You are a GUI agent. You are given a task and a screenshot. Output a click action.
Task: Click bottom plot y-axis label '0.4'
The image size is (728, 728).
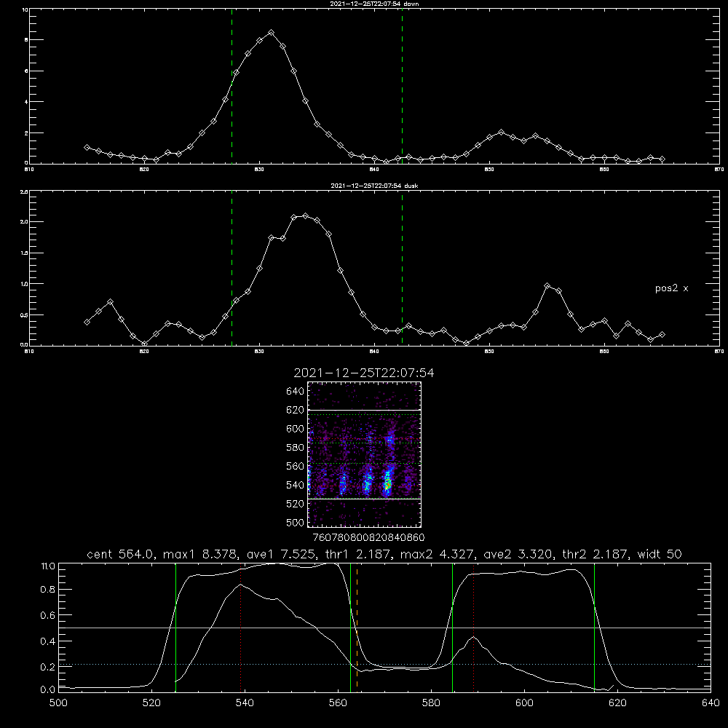tap(48, 641)
